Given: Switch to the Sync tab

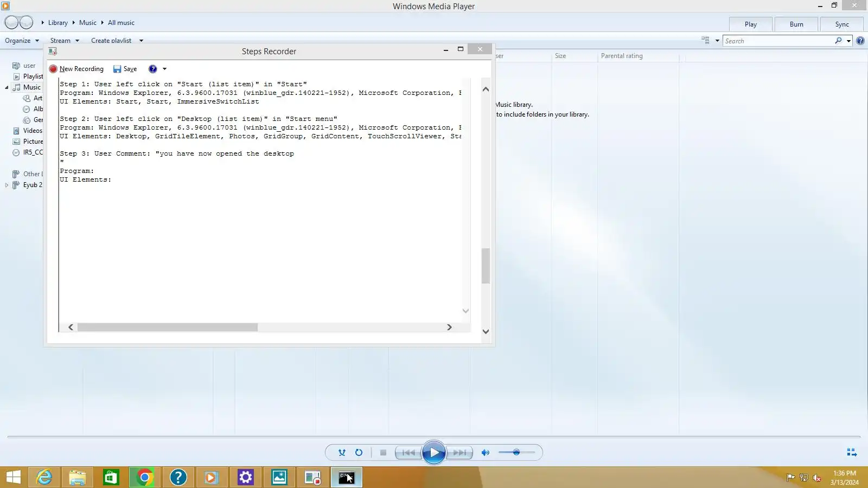Looking at the screenshot, I should tap(842, 24).
